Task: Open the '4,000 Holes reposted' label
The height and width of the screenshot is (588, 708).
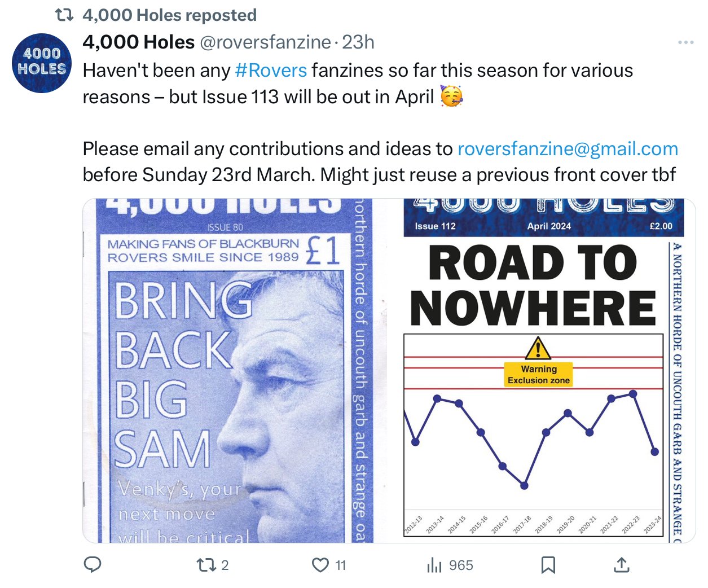Action: point(169,15)
